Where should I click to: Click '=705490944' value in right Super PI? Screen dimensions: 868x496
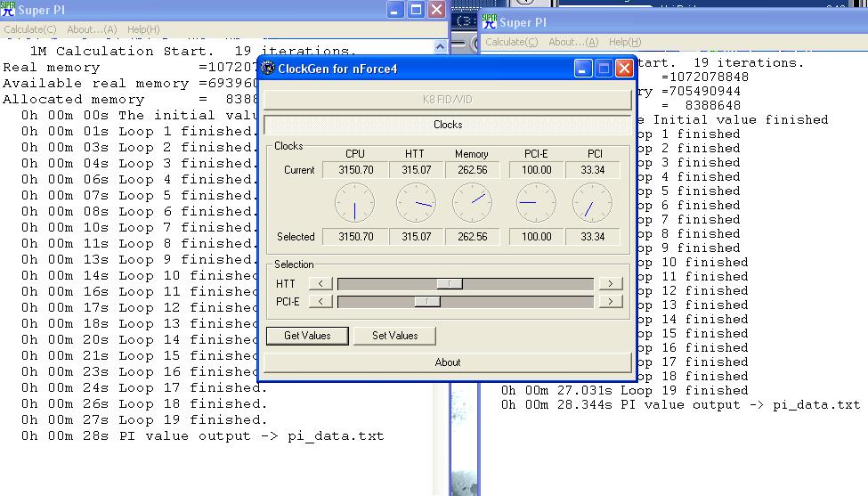(701, 92)
